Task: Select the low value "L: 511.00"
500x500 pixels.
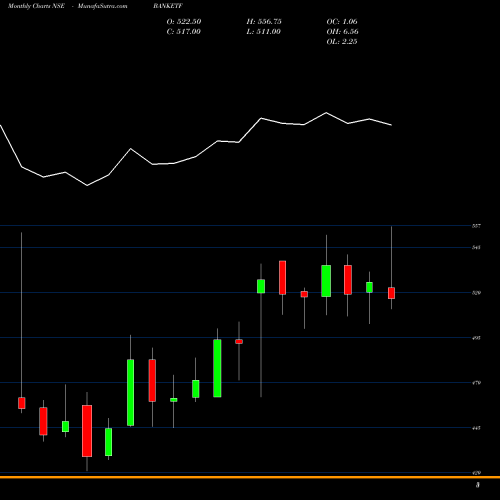Action: pos(264,31)
